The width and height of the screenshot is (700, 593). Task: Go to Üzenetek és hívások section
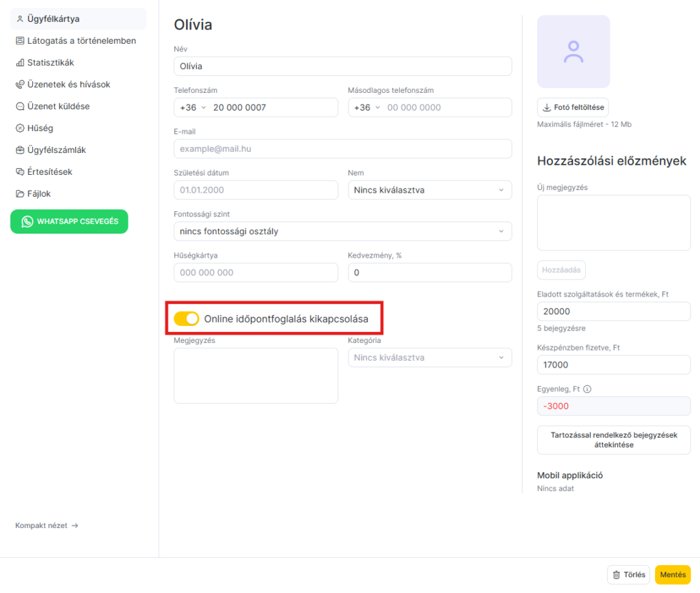pos(68,85)
